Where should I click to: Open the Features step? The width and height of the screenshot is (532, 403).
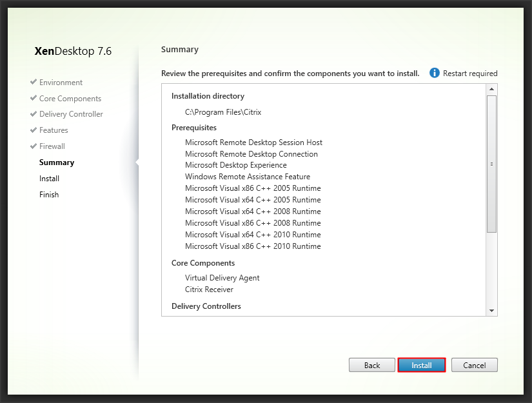tap(54, 130)
